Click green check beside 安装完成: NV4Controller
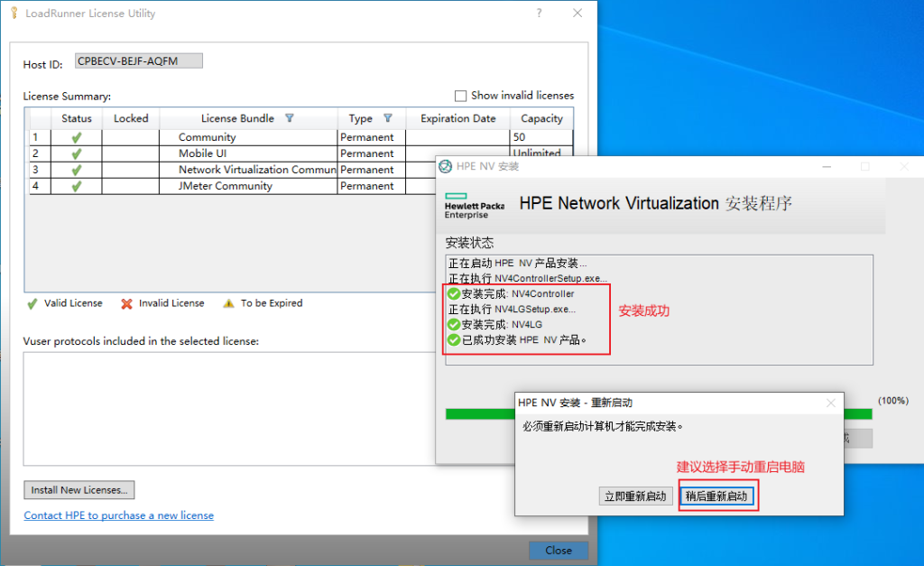The width and height of the screenshot is (924, 566). click(454, 293)
